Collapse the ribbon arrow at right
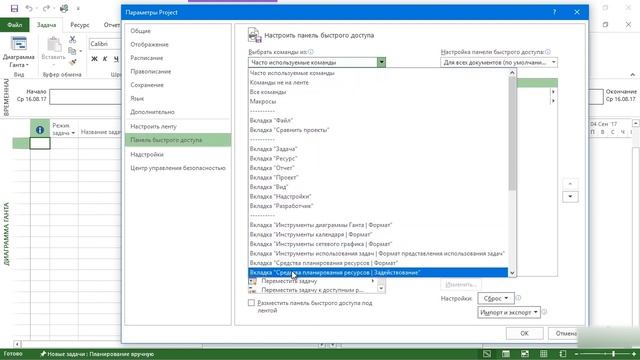This screenshot has height=360, width=640. click(x=632, y=75)
